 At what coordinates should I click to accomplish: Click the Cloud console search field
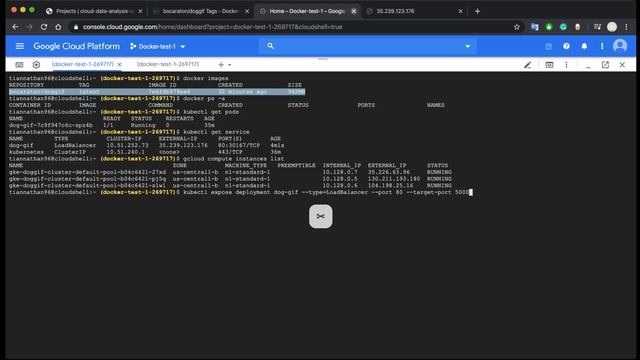pos(367,46)
